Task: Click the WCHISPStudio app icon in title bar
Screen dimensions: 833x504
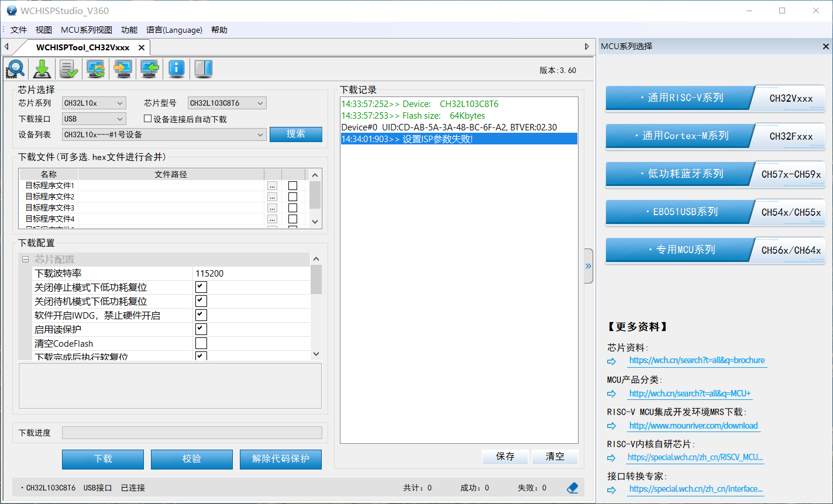Action: (x=11, y=11)
